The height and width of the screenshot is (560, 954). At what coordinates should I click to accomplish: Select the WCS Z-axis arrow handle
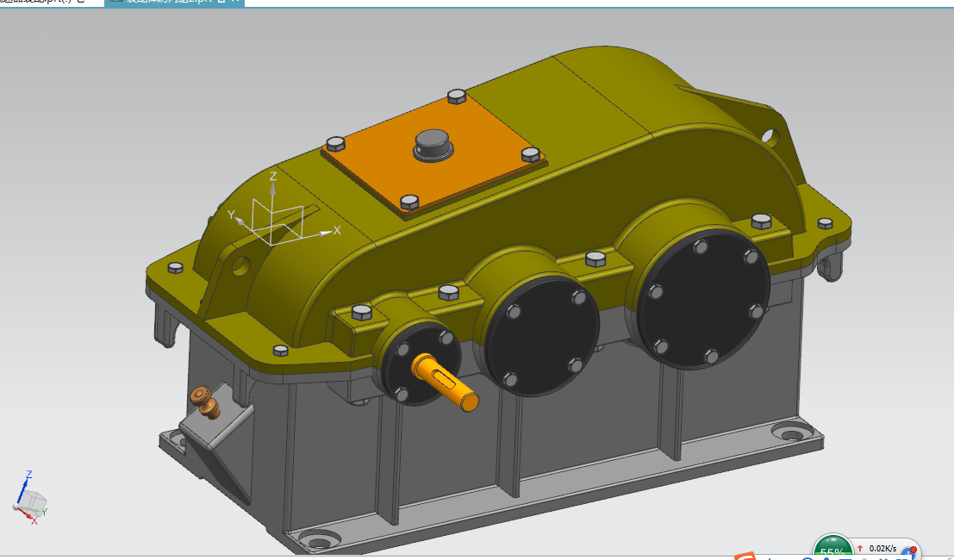pos(272,188)
